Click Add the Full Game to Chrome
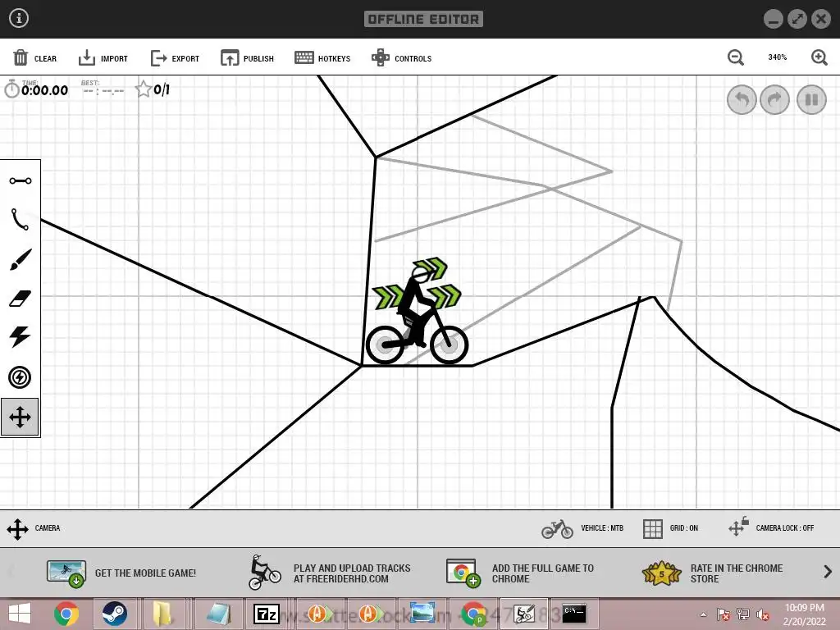 point(520,573)
